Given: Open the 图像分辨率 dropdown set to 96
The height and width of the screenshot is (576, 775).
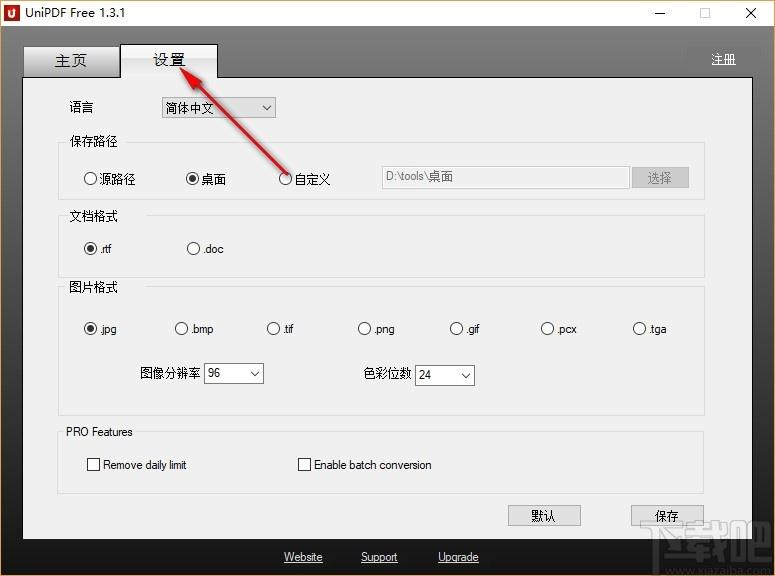Looking at the screenshot, I should 234,373.
